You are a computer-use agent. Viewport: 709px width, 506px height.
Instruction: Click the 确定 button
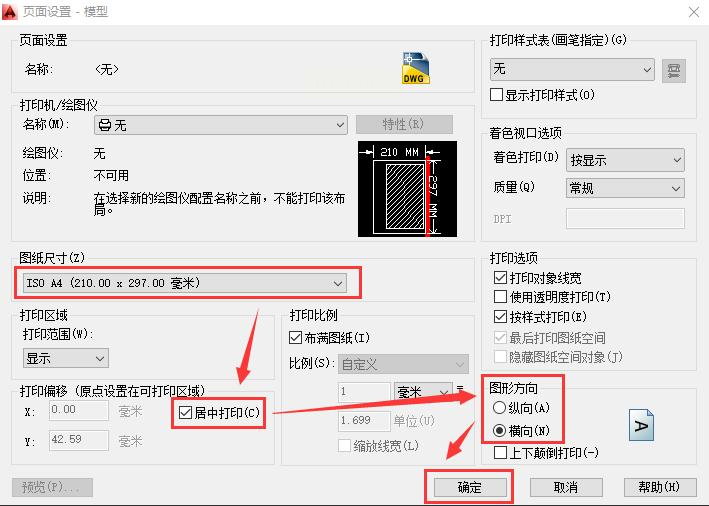coord(470,487)
